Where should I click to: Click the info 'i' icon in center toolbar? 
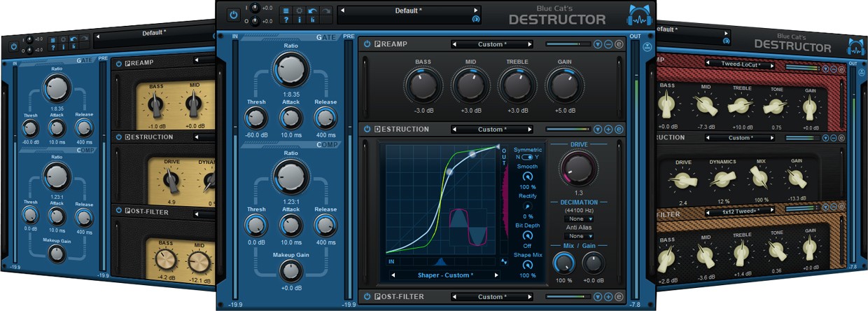(x=299, y=20)
